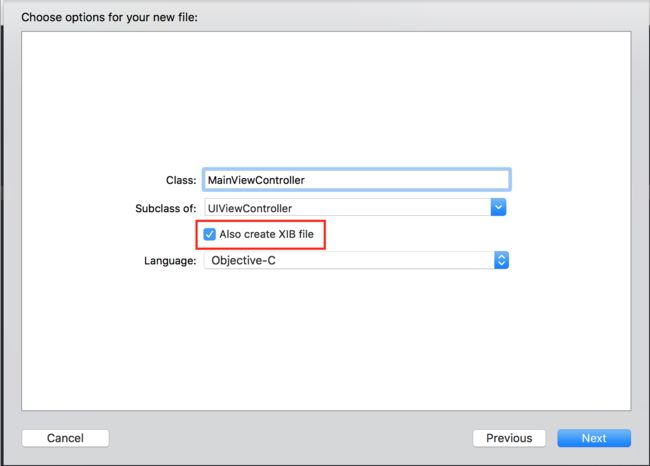Click the "Also create XIB file" label text
This screenshot has width=650, height=466.
tap(267, 234)
